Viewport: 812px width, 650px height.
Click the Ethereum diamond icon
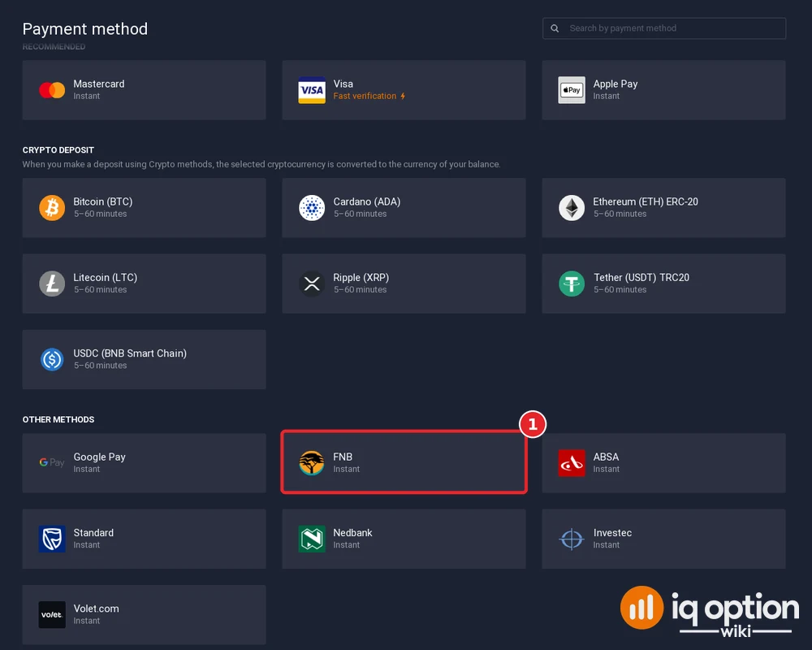click(572, 208)
